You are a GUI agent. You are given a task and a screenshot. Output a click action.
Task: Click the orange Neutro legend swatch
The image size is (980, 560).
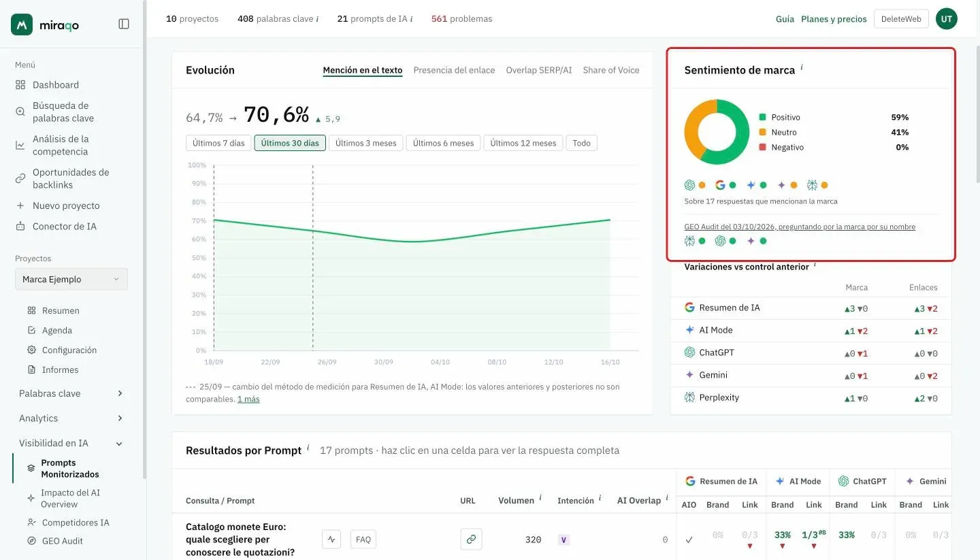pyautogui.click(x=763, y=132)
